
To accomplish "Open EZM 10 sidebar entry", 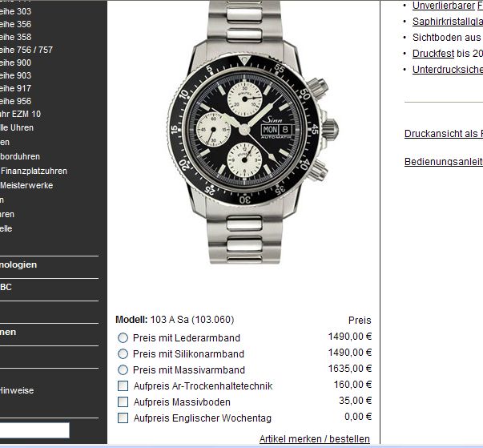I will 20,114.
